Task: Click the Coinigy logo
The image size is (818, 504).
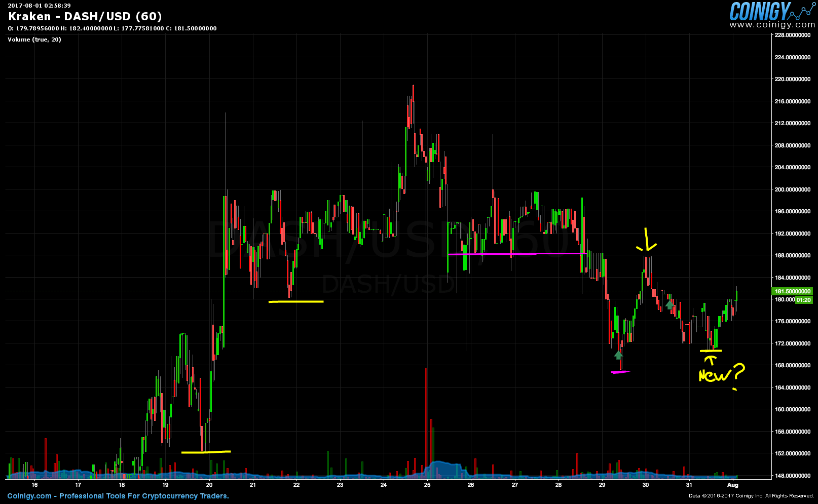Action: (x=771, y=11)
